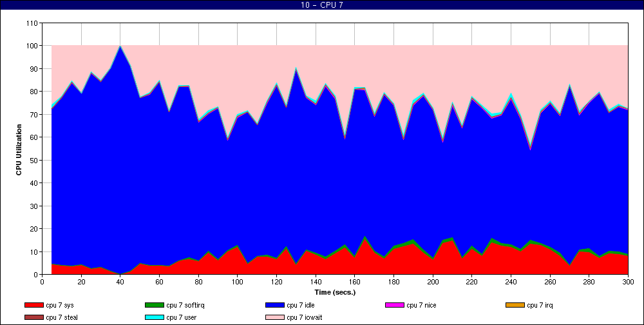Click the idle spike at 130 seconds
644x325 pixels.
[296, 68]
